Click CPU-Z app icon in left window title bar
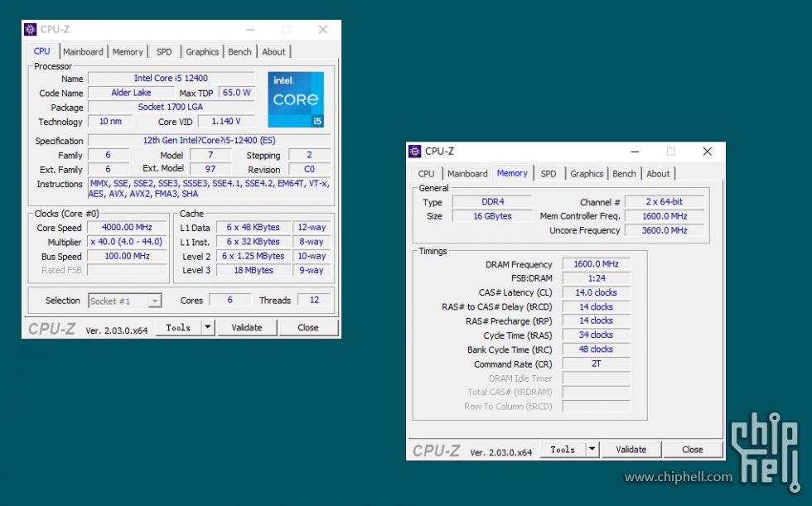Image resolution: width=812 pixels, height=506 pixels. point(31,30)
